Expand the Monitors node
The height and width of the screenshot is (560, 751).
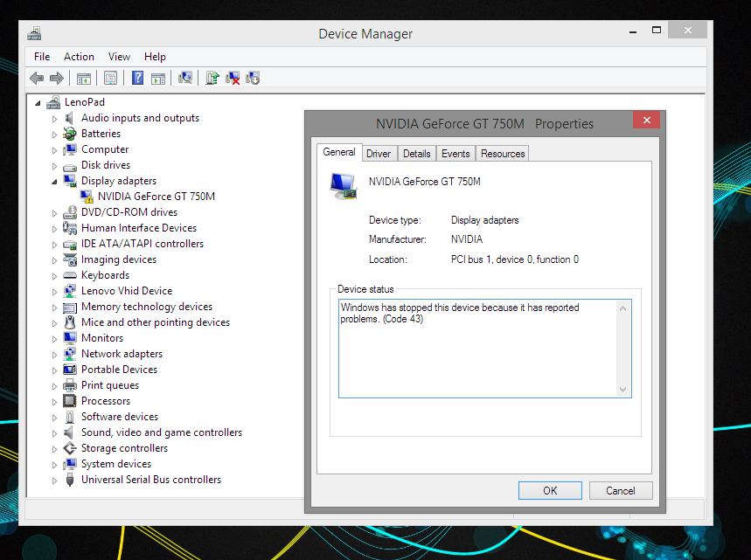54,338
